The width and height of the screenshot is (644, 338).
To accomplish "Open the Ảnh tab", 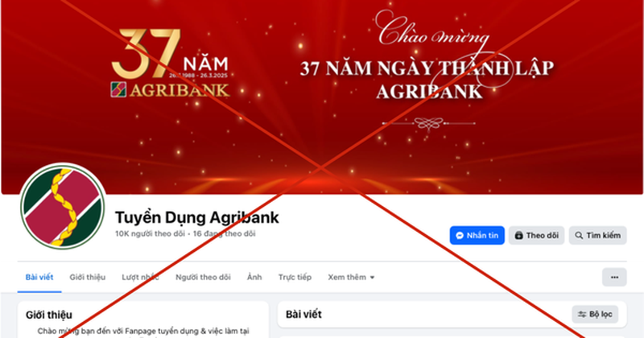I will click(x=254, y=277).
